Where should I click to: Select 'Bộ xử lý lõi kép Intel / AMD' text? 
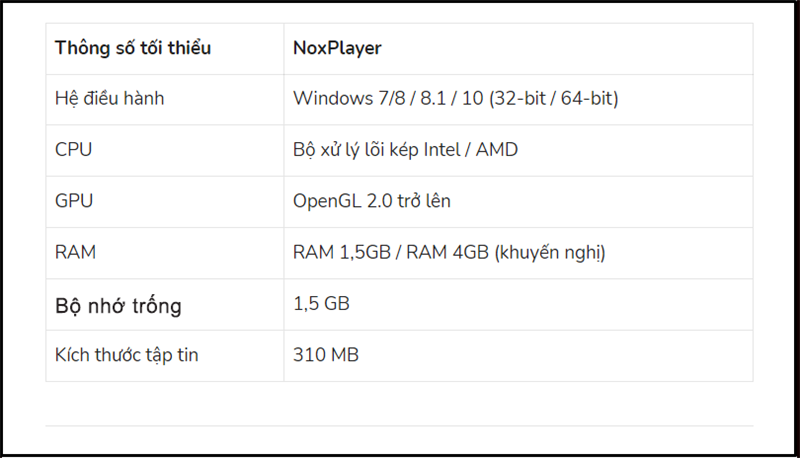click(x=405, y=150)
